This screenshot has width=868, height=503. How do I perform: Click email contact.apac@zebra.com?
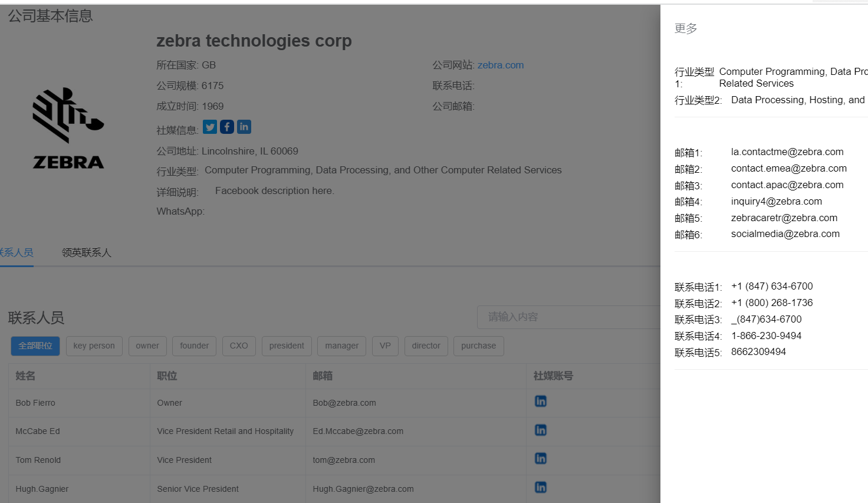point(787,185)
